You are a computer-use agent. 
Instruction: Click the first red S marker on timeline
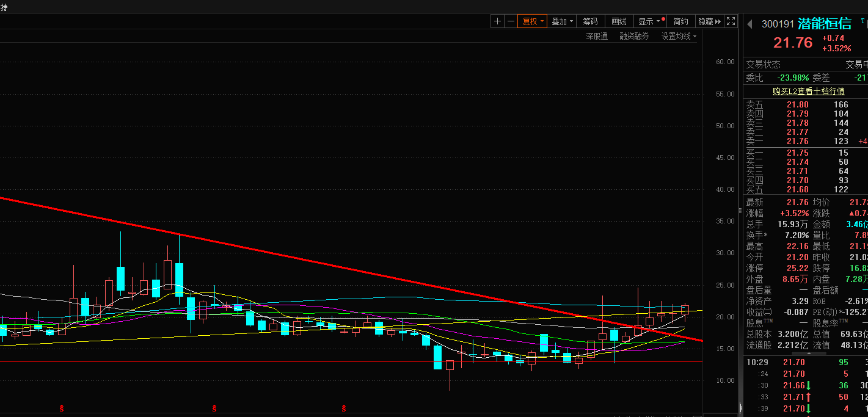coord(61,407)
